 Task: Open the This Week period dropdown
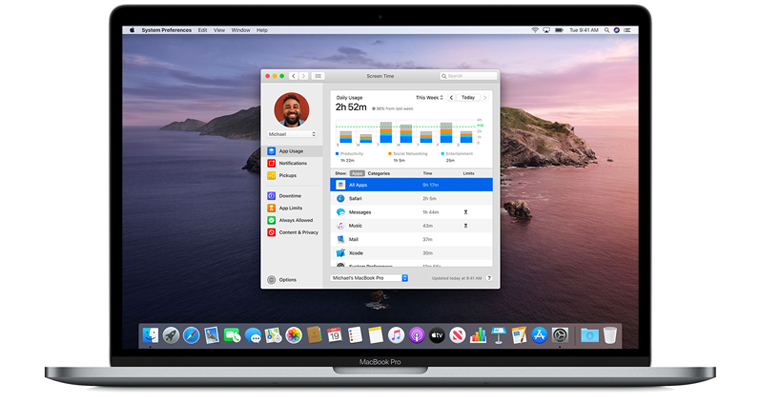429,97
